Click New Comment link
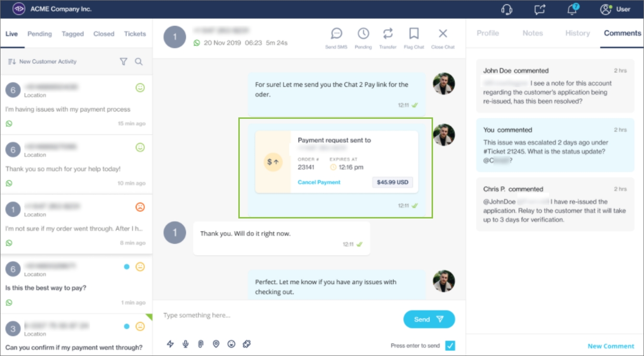This screenshot has height=356, width=644. 610,346
